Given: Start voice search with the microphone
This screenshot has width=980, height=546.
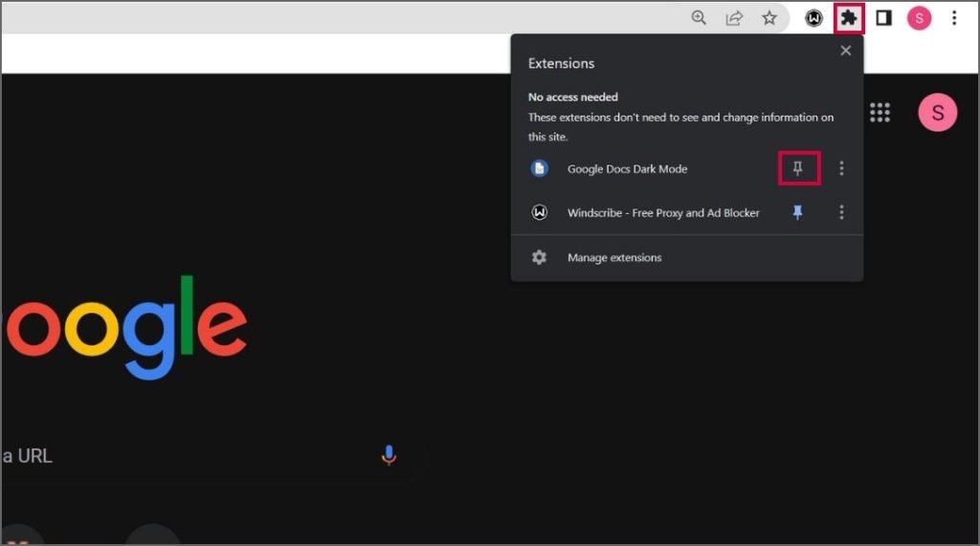Looking at the screenshot, I should point(389,455).
